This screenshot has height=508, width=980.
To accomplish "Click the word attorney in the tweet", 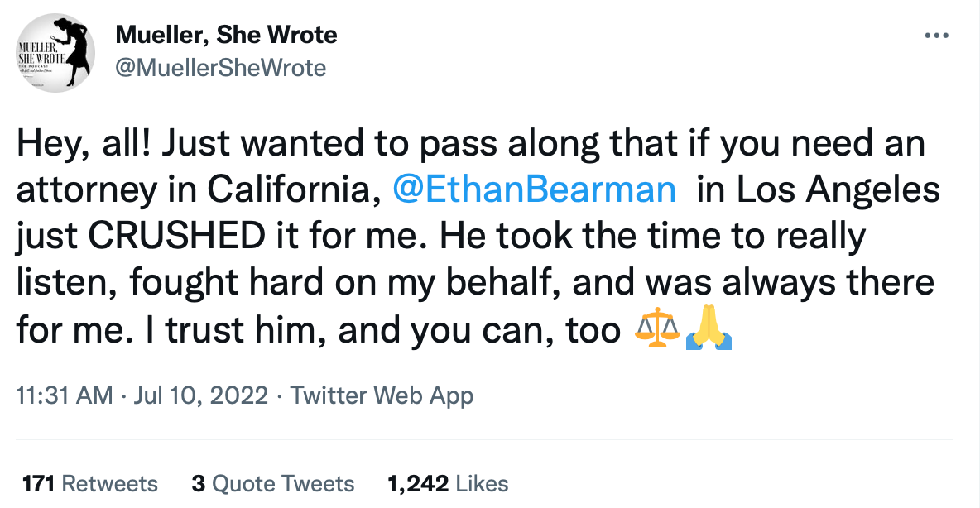I will click(71, 189).
